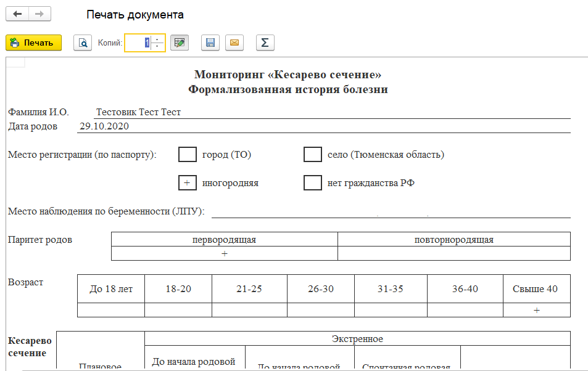Click the Печать документа window title

(135, 15)
